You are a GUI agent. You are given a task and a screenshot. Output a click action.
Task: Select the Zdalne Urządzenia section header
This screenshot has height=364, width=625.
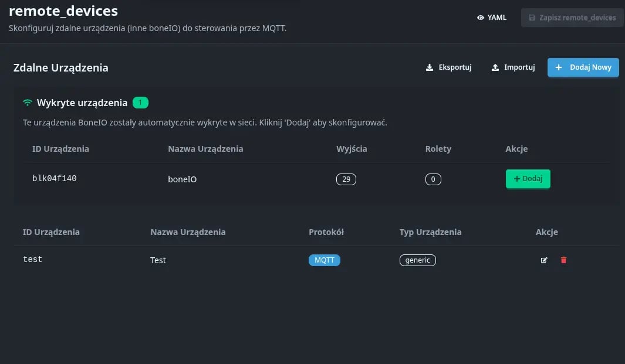(60, 67)
